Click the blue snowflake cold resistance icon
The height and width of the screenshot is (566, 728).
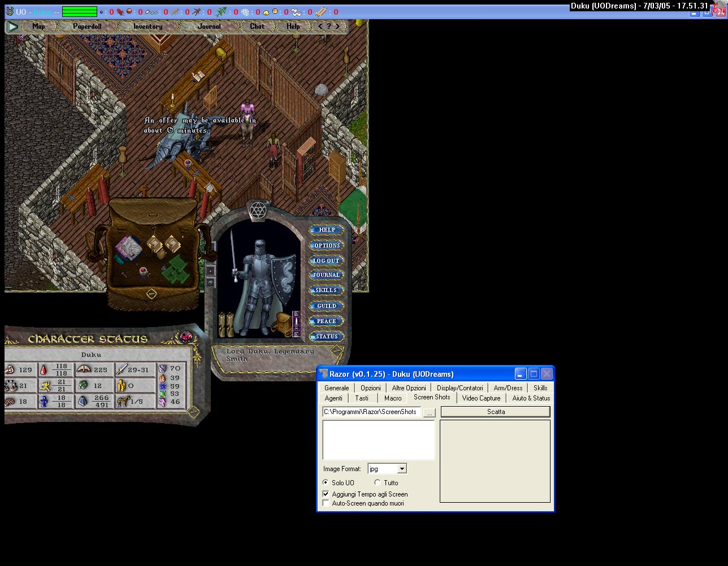point(163,387)
